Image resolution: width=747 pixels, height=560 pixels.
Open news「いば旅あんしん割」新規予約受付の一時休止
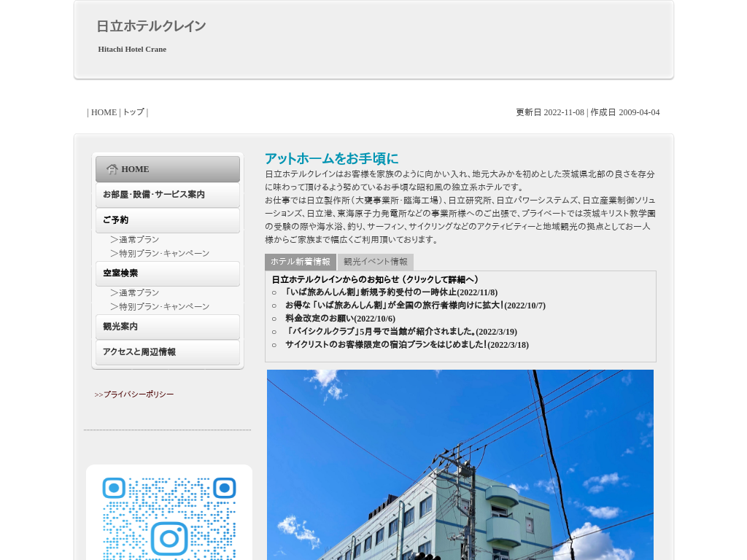[391, 292]
